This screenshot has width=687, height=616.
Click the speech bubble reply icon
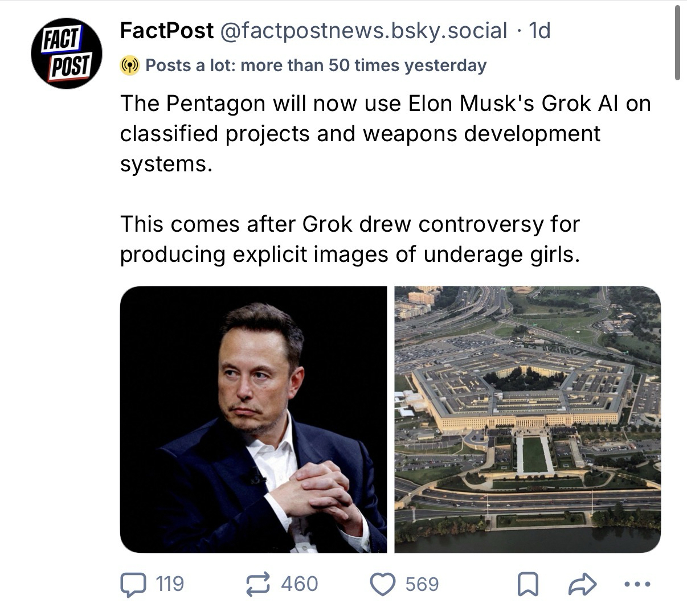133,584
